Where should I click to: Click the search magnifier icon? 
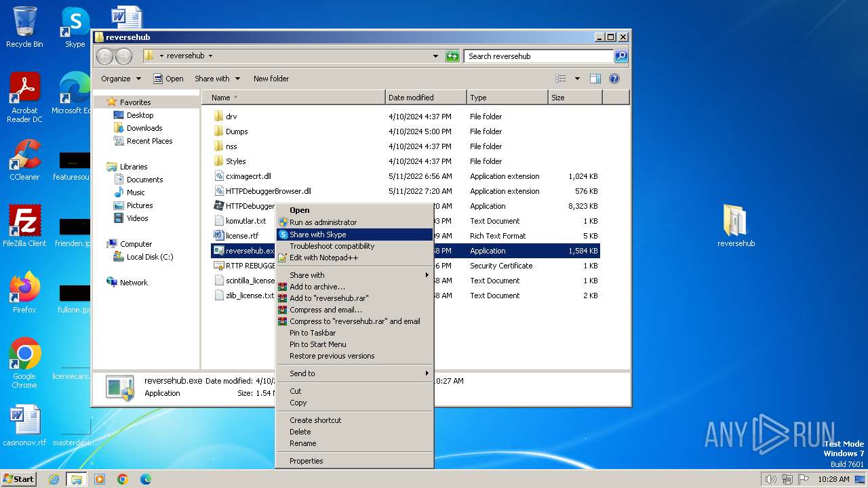(x=620, y=56)
